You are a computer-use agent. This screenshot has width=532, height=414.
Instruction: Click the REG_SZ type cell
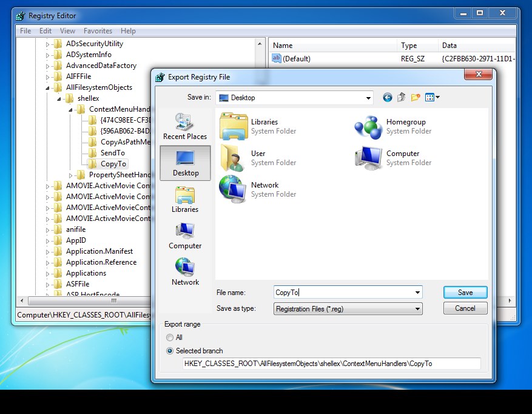pyautogui.click(x=412, y=59)
